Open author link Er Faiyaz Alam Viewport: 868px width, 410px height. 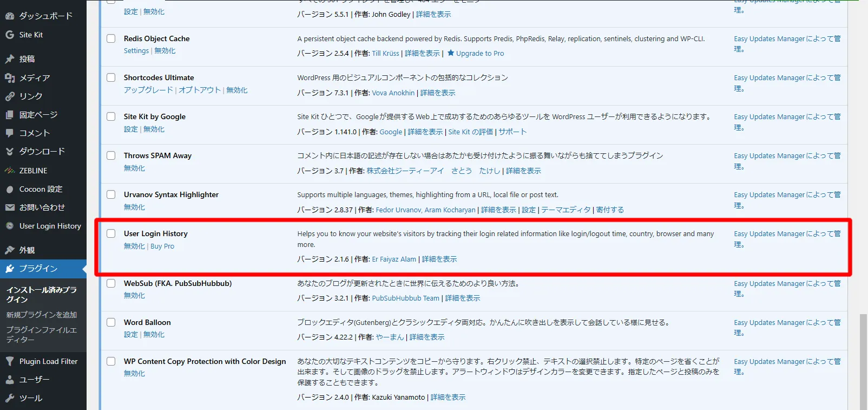tap(394, 259)
